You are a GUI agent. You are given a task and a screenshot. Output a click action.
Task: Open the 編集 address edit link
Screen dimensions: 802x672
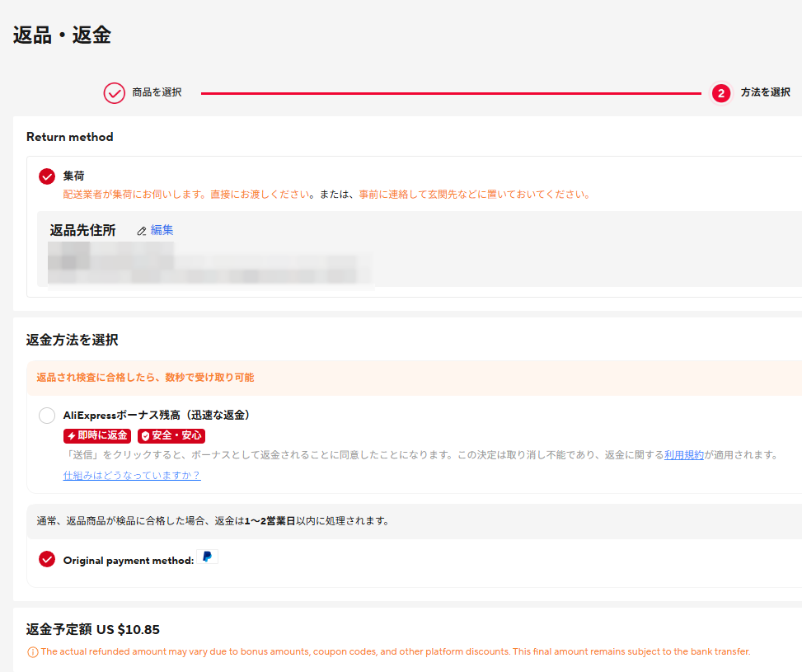[162, 231]
